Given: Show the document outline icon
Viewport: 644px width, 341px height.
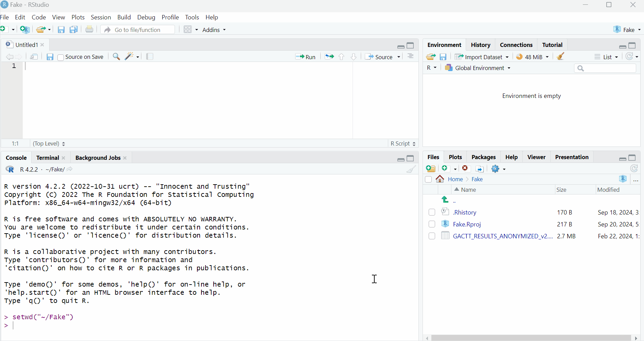Looking at the screenshot, I should (x=411, y=56).
